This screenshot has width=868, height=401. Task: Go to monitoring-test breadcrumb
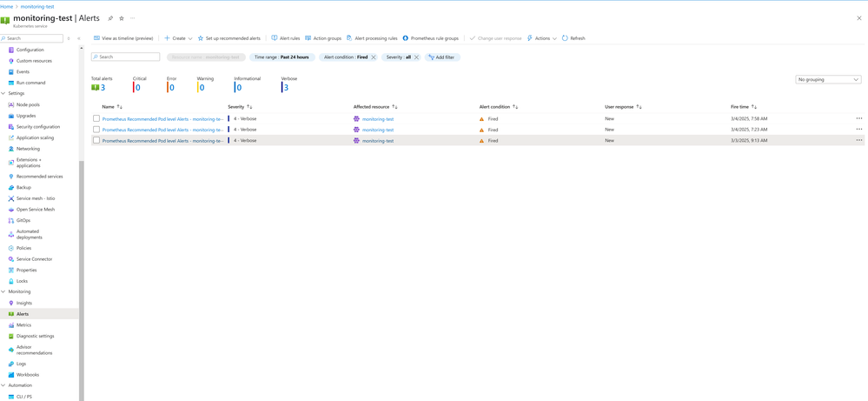pyautogui.click(x=37, y=7)
